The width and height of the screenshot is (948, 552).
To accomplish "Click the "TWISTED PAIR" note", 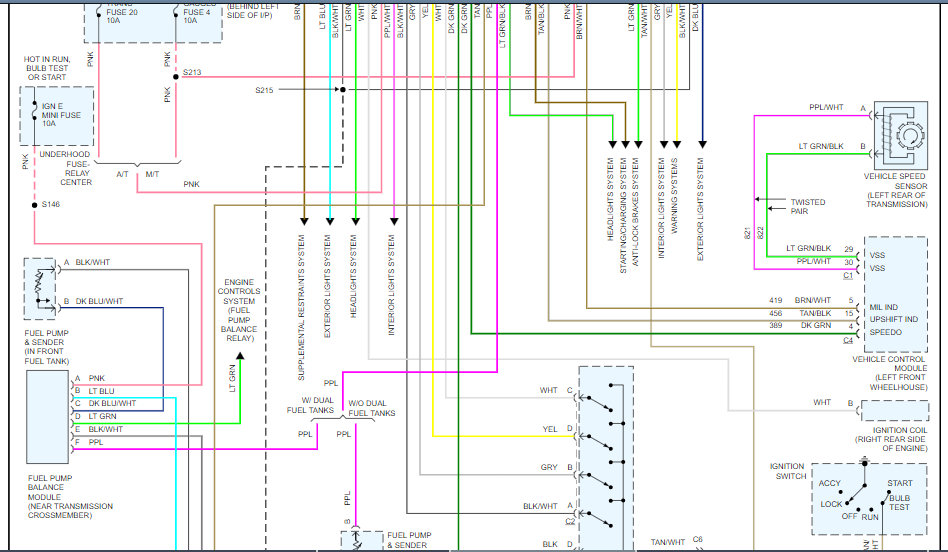I will click(808, 206).
